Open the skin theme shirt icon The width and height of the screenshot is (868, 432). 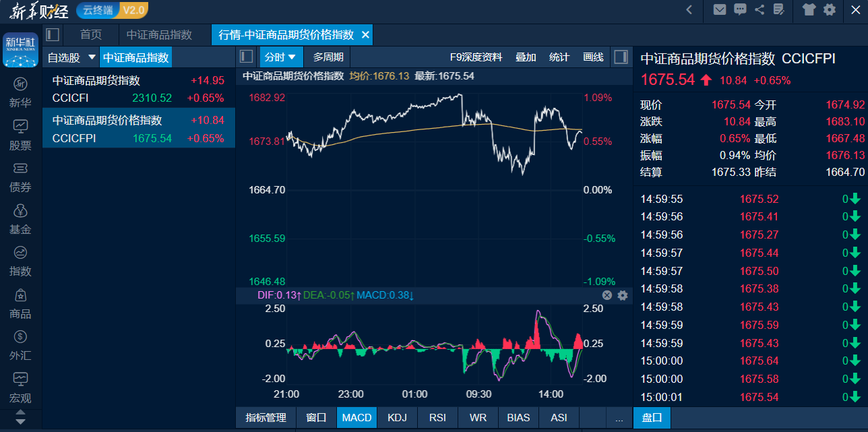tap(809, 9)
